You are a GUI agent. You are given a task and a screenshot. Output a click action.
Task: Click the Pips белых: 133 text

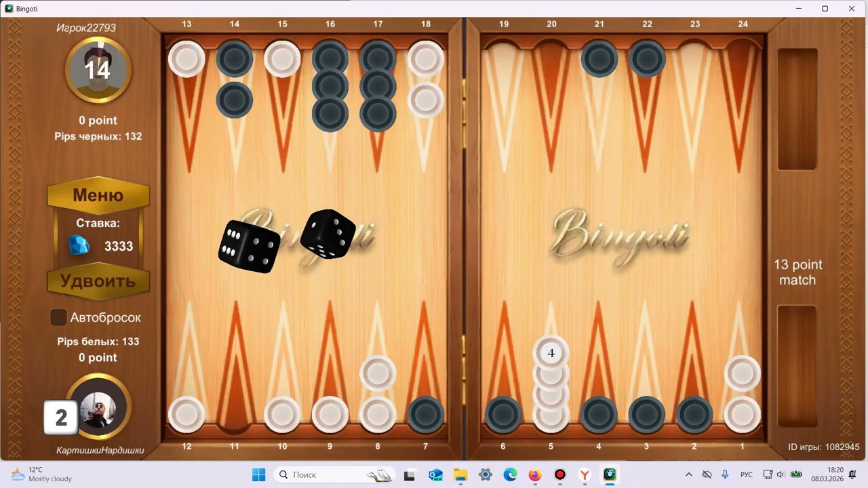point(98,342)
